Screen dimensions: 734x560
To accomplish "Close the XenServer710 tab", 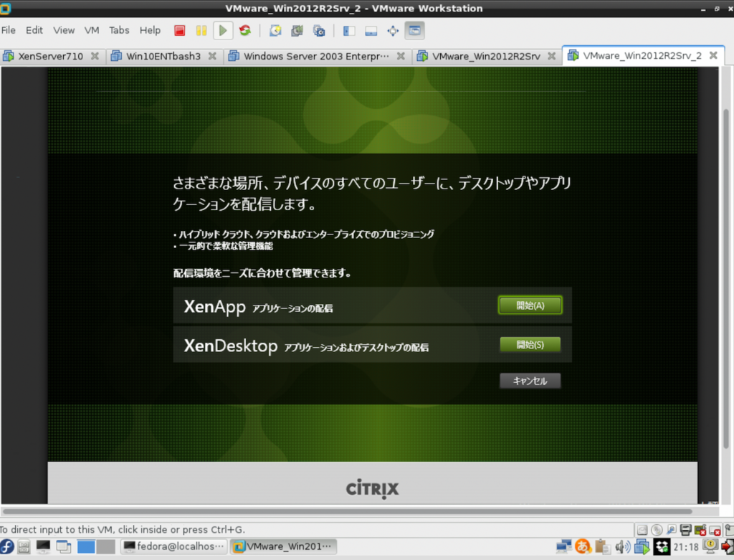I will pos(95,56).
